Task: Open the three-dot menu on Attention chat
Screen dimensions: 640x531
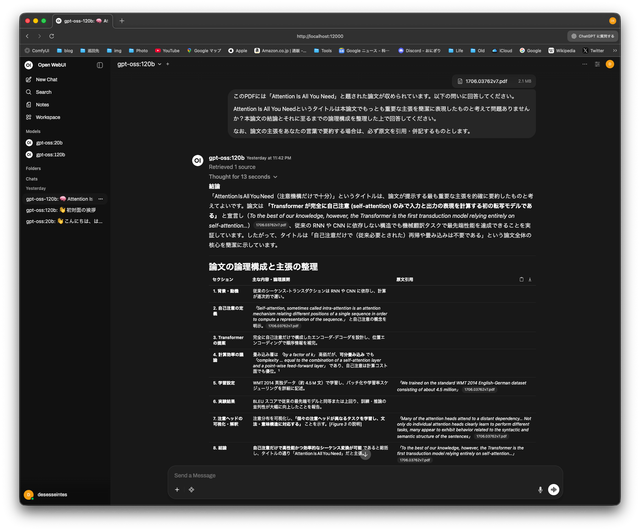Action: pyautogui.click(x=100, y=199)
